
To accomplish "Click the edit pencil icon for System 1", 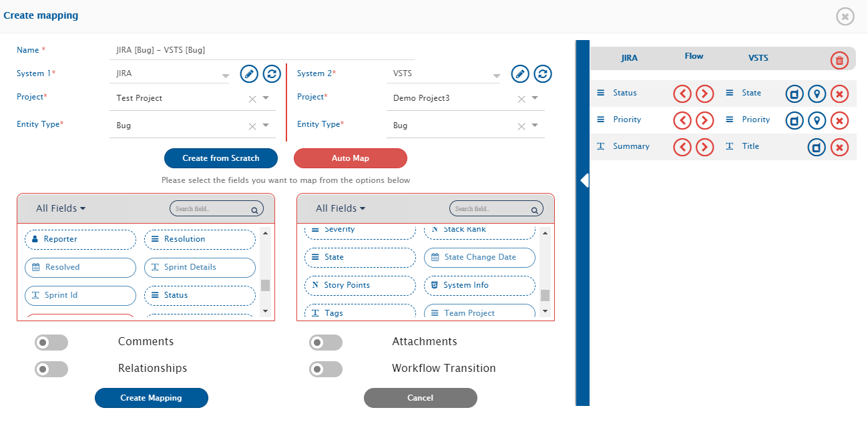I will click(249, 73).
